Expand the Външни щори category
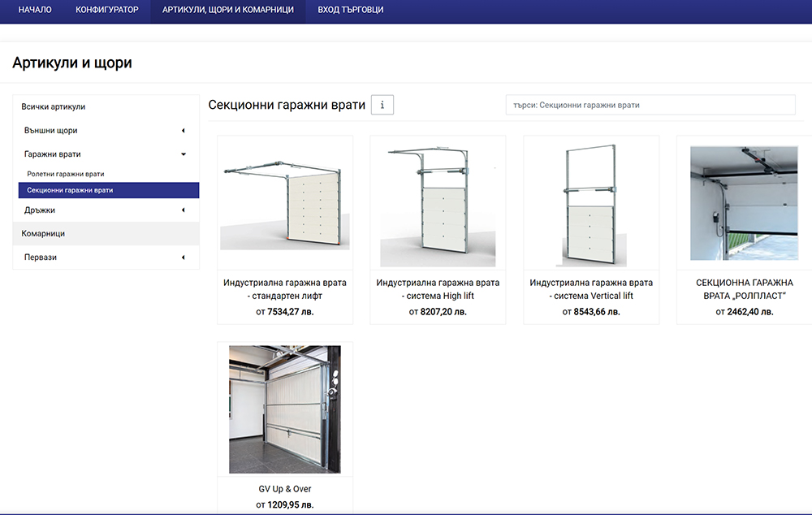 click(108, 130)
